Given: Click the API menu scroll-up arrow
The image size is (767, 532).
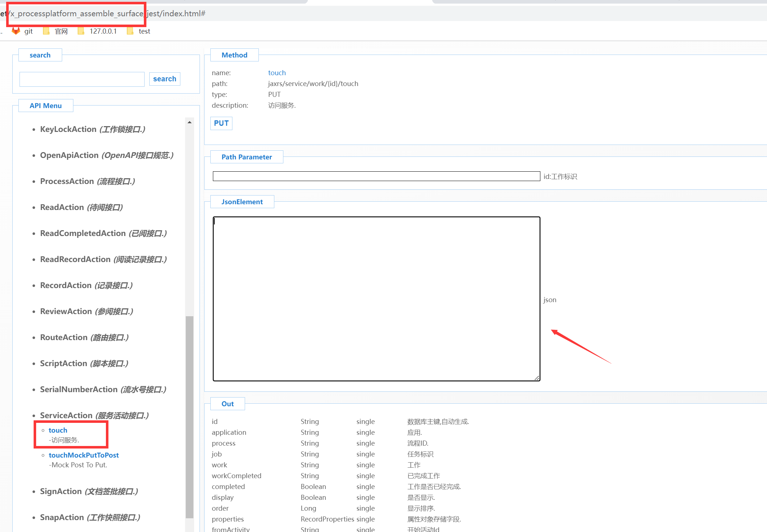Looking at the screenshot, I should pos(189,123).
